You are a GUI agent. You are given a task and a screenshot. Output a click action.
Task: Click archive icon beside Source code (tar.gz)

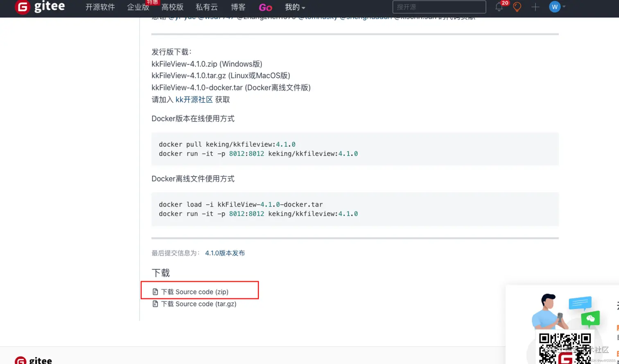(155, 304)
